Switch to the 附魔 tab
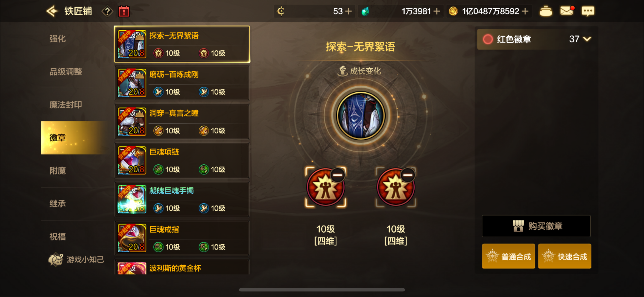This screenshot has width=644, height=297. pyautogui.click(x=58, y=171)
